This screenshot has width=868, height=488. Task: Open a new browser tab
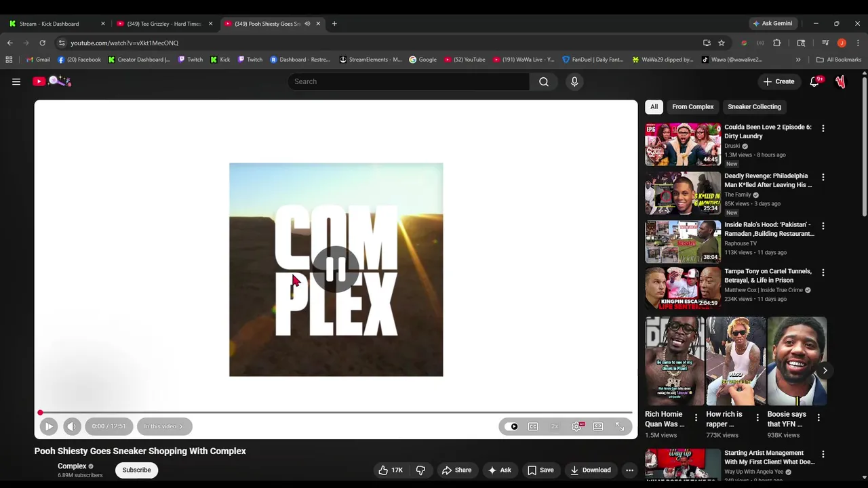(x=334, y=24)
